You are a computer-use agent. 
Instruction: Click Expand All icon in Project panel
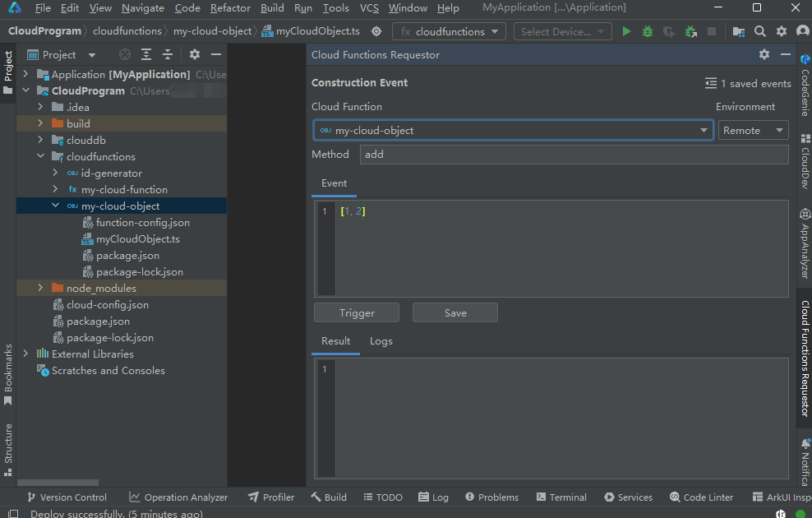pyautogui.click(x=146, y=55)
